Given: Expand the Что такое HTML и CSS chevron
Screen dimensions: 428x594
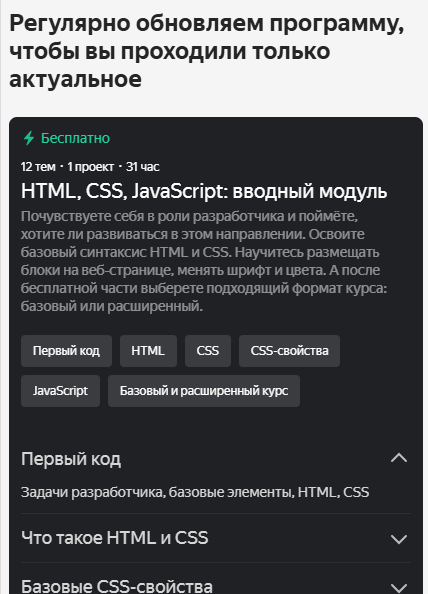Looking at the screenshot, I should [x=399, y=539].
